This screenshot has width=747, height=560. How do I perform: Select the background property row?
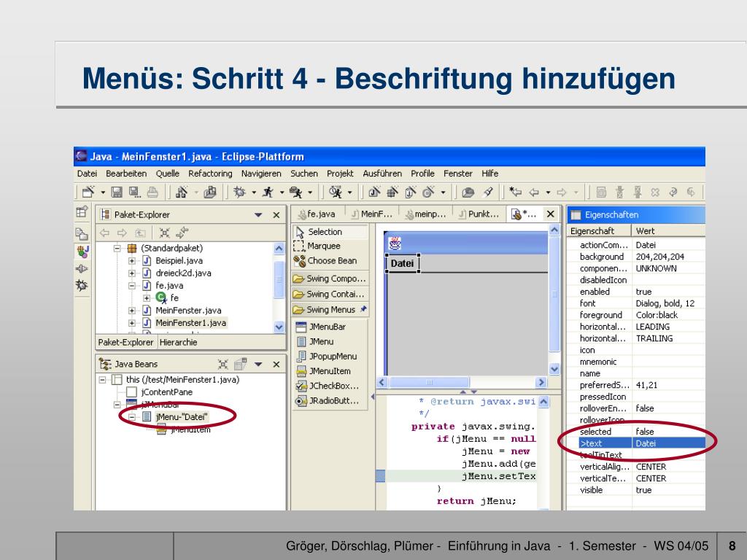click(x=636, y=257)
